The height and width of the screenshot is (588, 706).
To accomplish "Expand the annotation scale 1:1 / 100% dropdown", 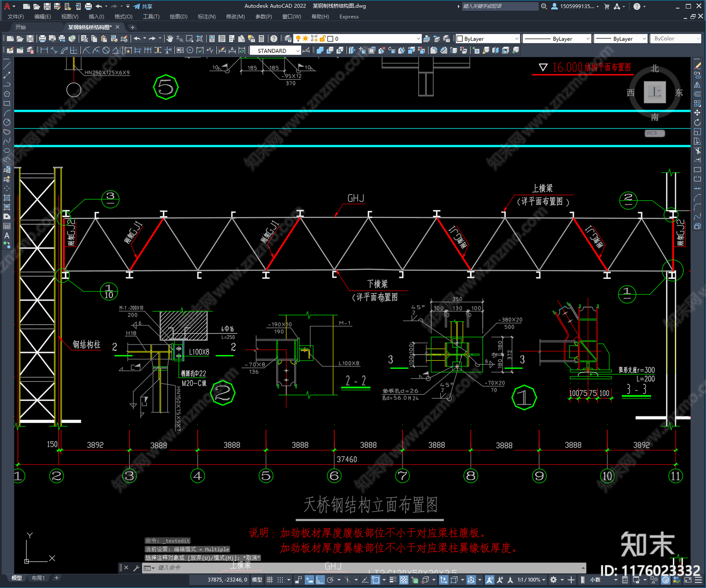I will click(x=531, y=580).
